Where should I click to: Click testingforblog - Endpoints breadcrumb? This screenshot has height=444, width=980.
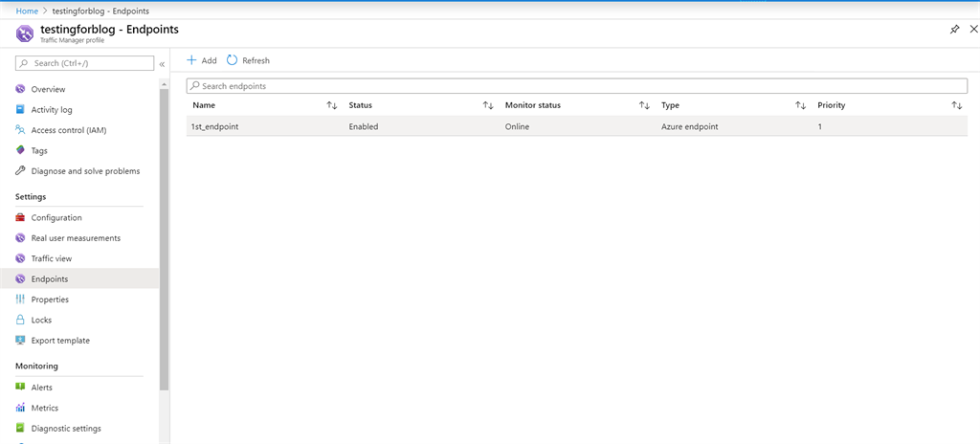pos(100,11)
